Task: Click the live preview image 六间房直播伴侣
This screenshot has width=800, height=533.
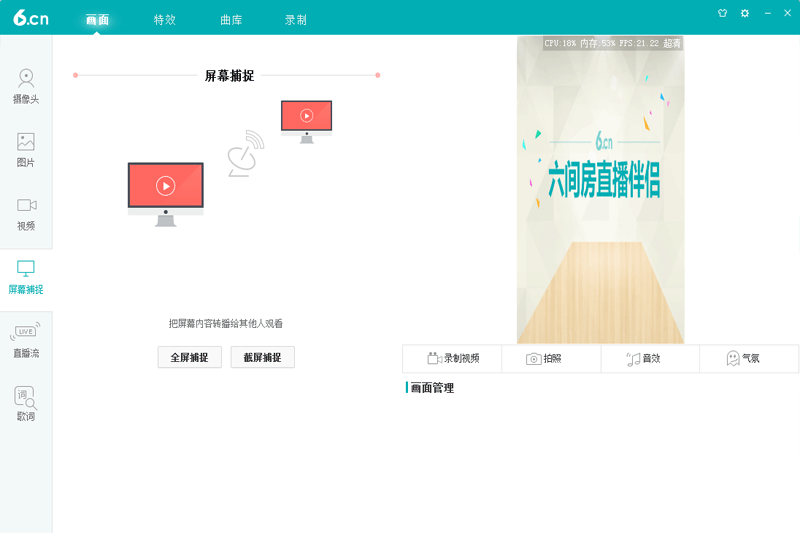Action: 601,190
